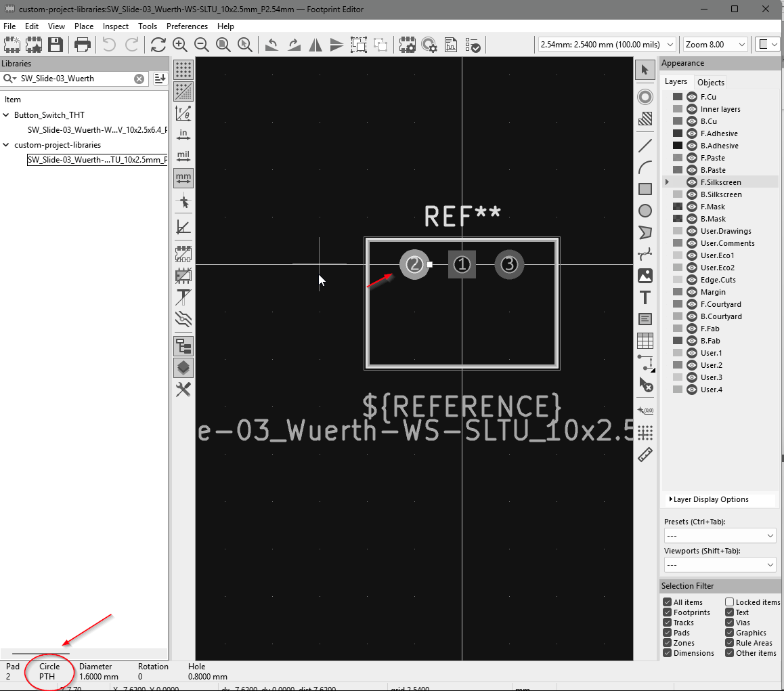This screenshot has width=784, height=691.
Task: Click the Rotate counterclockwise icon
Action: click(271, 45)
